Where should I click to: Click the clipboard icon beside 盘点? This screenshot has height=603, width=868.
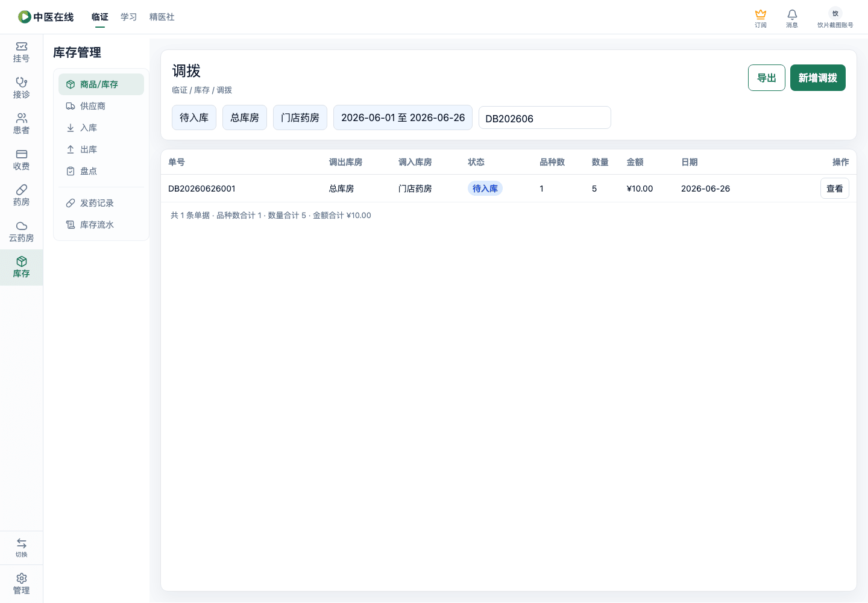tap(71, 171)
